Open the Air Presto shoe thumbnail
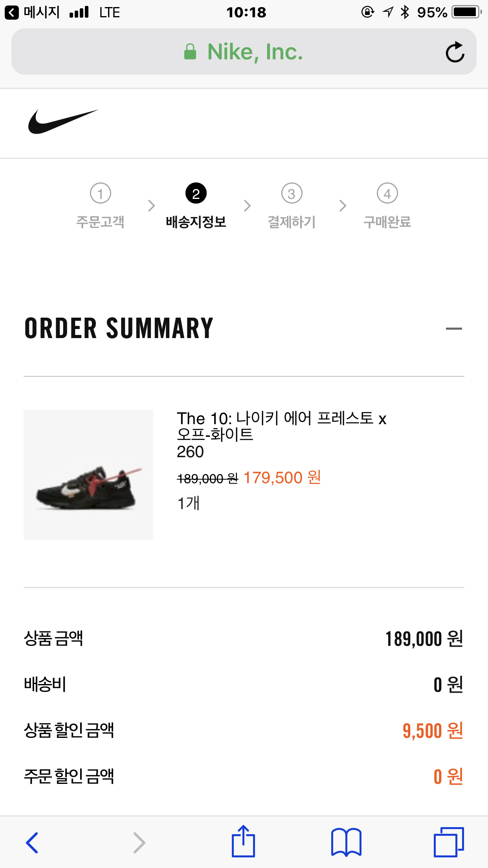 coord(88,474)
